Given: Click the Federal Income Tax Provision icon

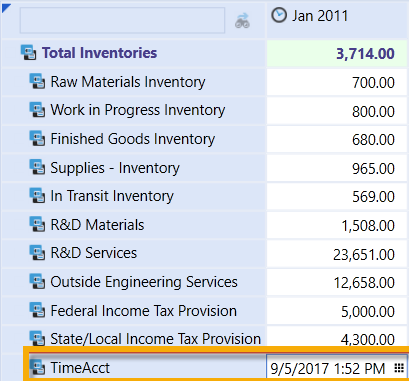Looking at the screenshot, I should pyautogui.click(x=37, y=311).
